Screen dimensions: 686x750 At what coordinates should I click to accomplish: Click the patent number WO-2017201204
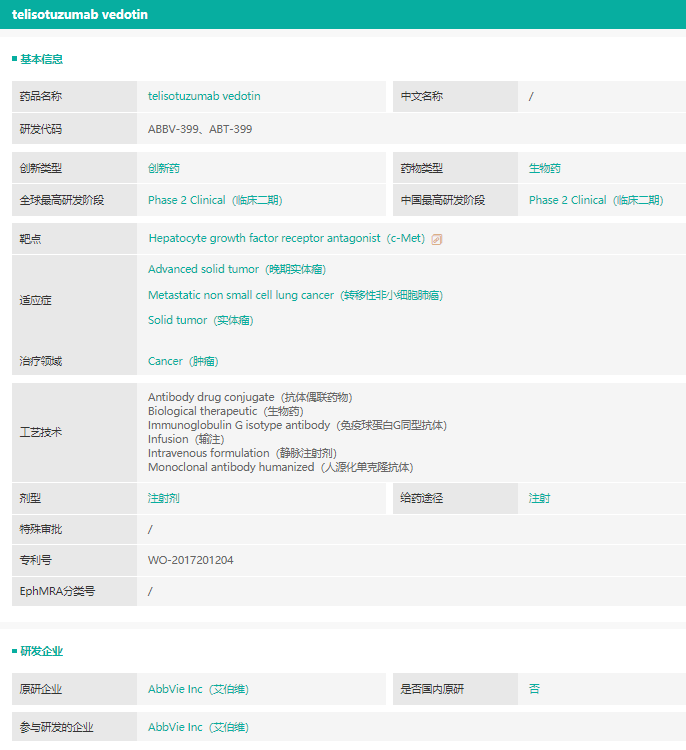pos(191,560)
